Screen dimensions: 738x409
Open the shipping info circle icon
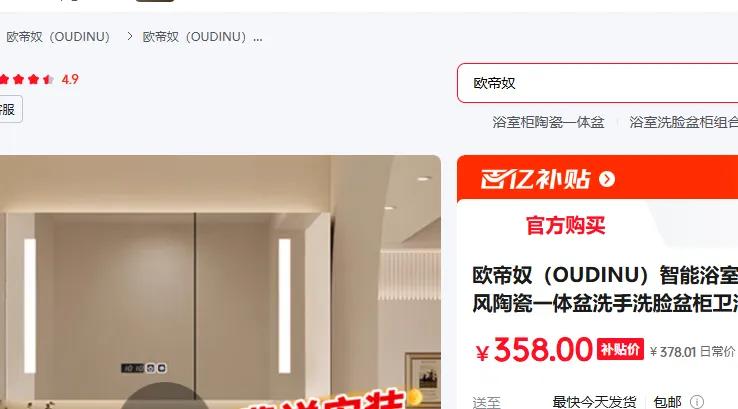tap(697, 402)
